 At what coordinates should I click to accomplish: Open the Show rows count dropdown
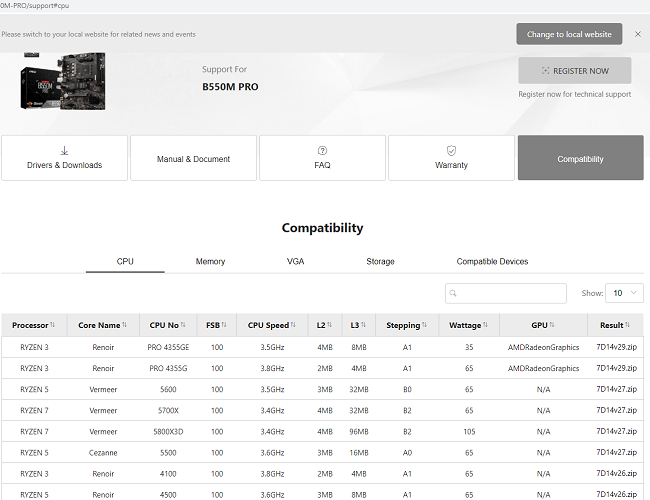pyautogui.click(x=624, y=293)
